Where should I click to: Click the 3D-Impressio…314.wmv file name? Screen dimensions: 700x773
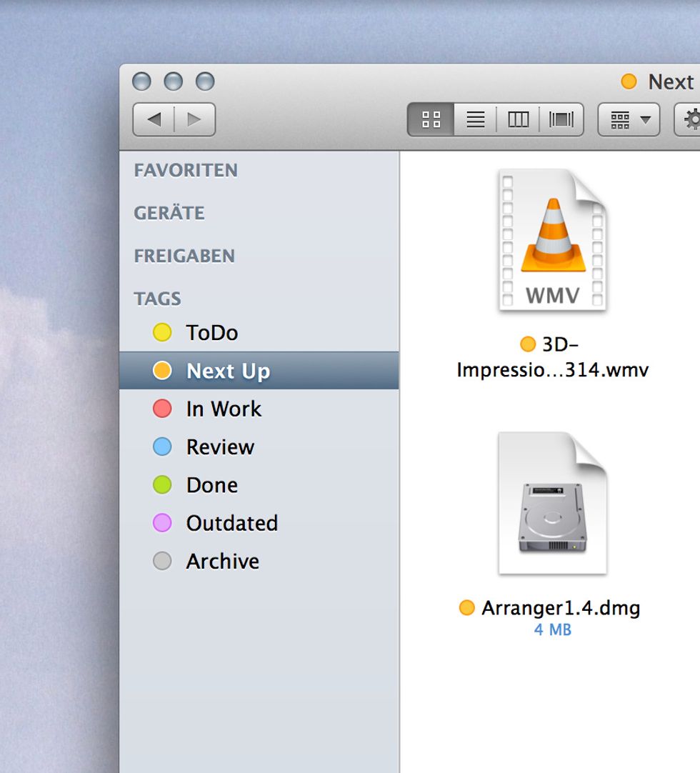click(552, 357)
